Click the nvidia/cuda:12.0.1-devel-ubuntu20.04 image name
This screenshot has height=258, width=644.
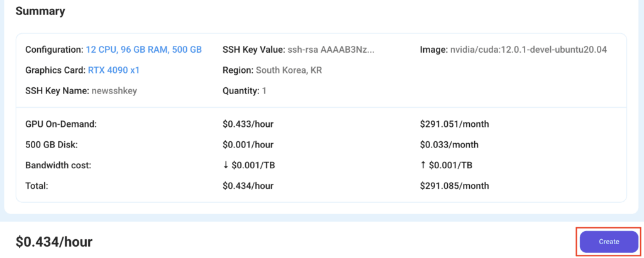pyautogui.click(x=528, y=50)
